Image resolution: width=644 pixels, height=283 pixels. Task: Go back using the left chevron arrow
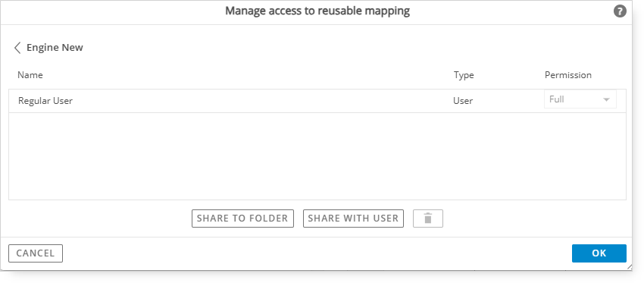click(17, 48)
